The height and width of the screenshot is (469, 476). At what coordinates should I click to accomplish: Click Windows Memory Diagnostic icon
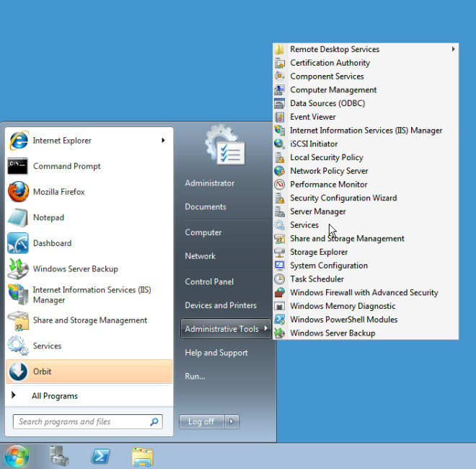[x=279, y=306]
